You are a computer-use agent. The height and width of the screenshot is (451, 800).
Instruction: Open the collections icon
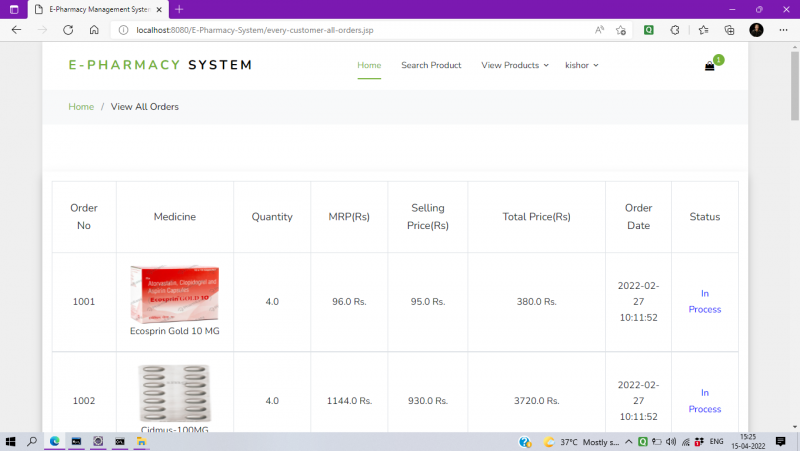pos(730,30)
